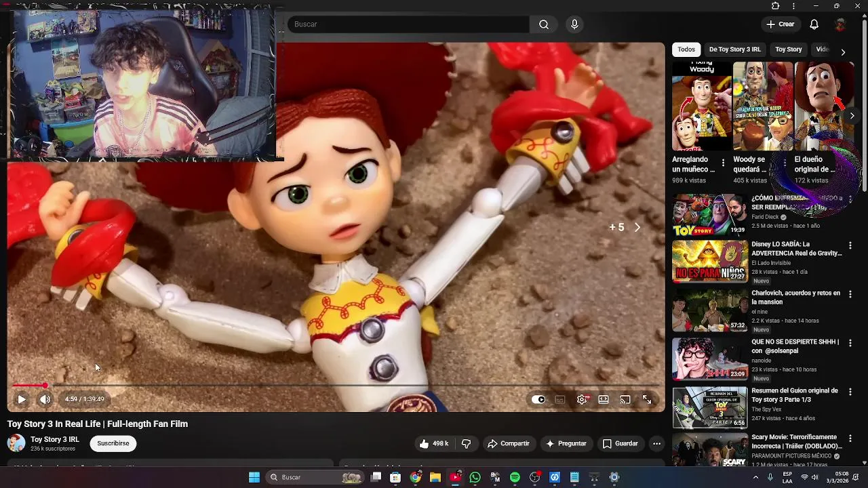
Task: Start voice search with microphone
Action: point(574,24)
